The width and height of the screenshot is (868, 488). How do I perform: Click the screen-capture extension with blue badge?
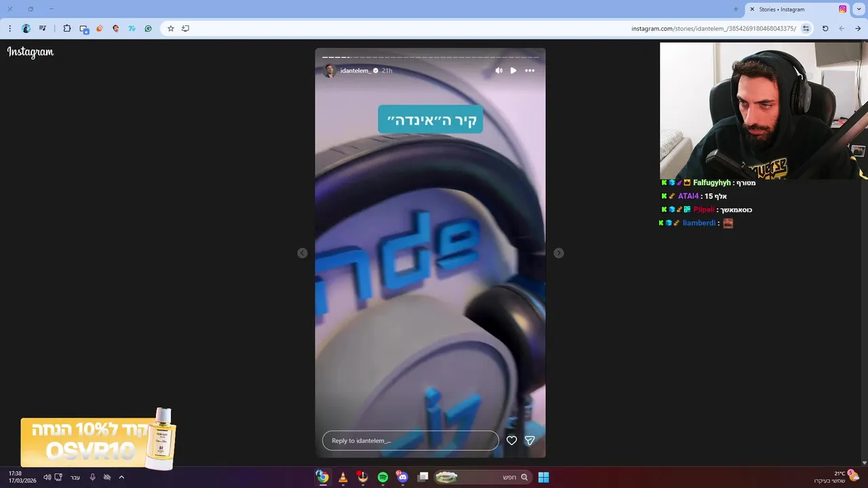pos(84,29)
